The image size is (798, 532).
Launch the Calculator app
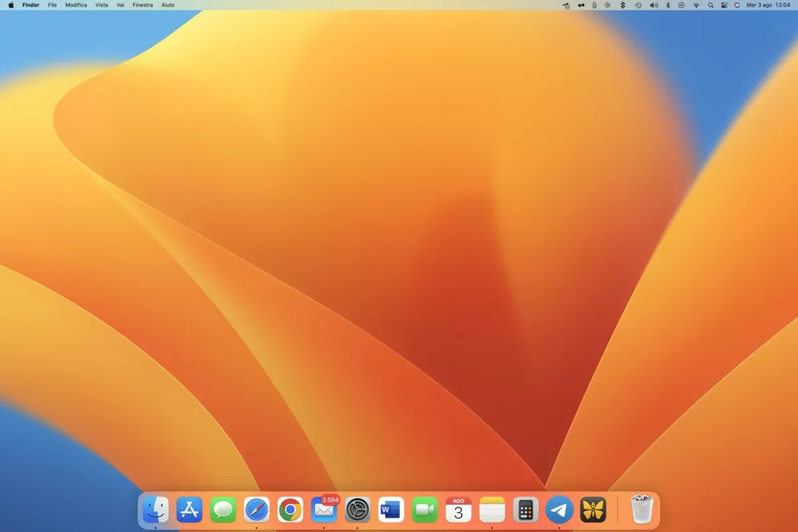[525, 509]
